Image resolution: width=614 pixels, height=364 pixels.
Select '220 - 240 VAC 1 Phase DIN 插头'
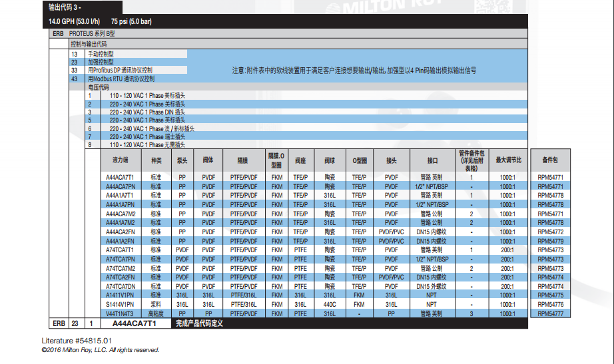coord(147,112)
